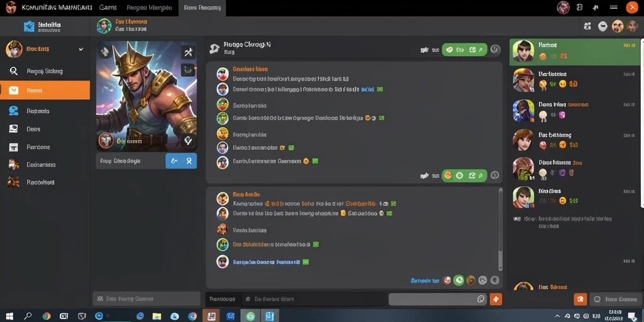Click the round avatar in the header beside the blue logo
Image resolution: width=644 pixels, height=322 pixels.
click(104, 25)
